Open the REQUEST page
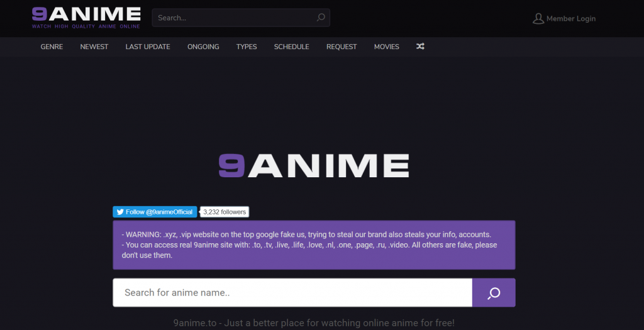Screen dimensions: 644x330 click(x=341, y=47)
